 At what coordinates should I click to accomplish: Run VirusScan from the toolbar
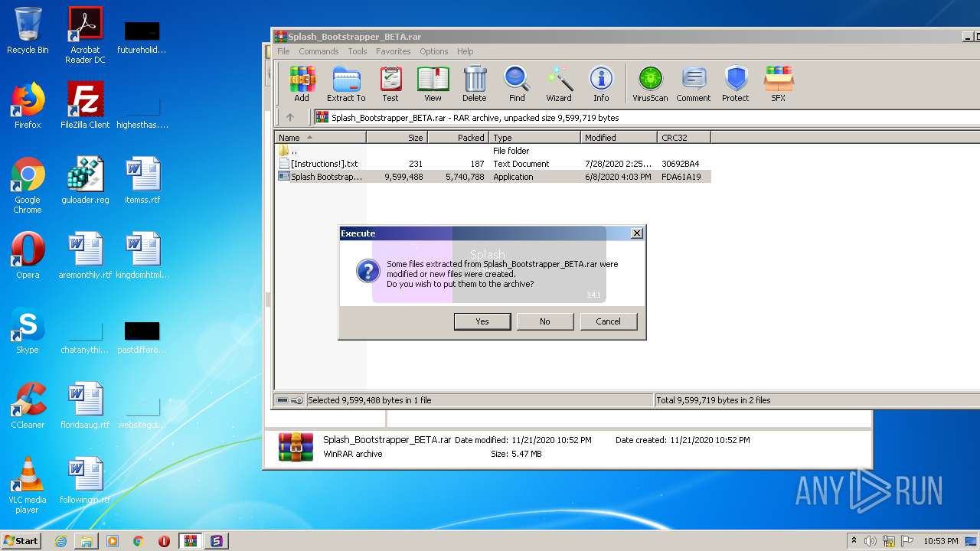650,84
